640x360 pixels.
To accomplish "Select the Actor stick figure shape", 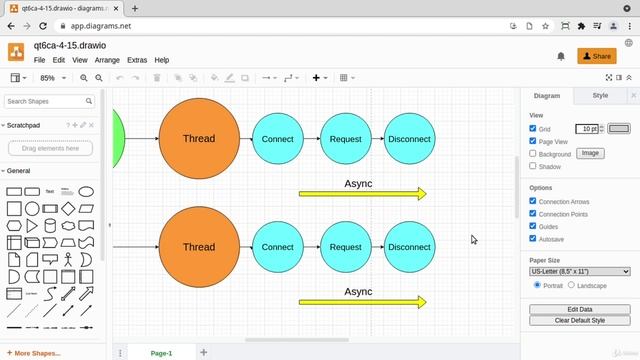I will 68,260.
